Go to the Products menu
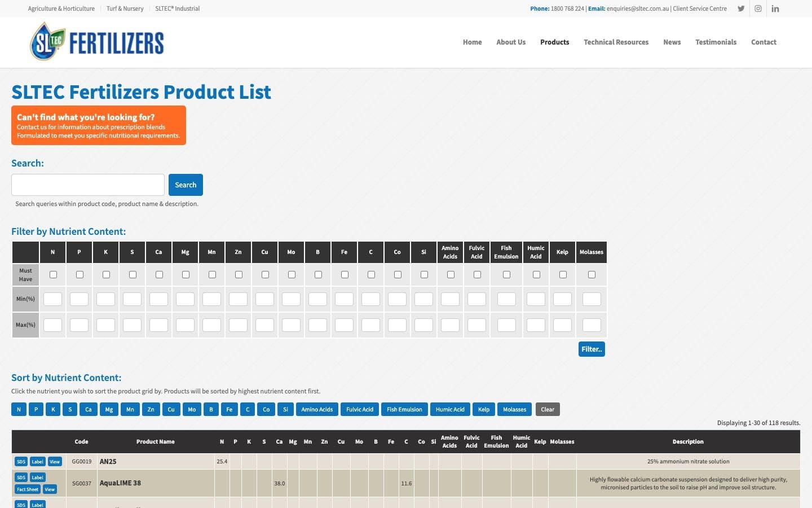The width and height of the screenshot is (812, 508). point(554,42)
